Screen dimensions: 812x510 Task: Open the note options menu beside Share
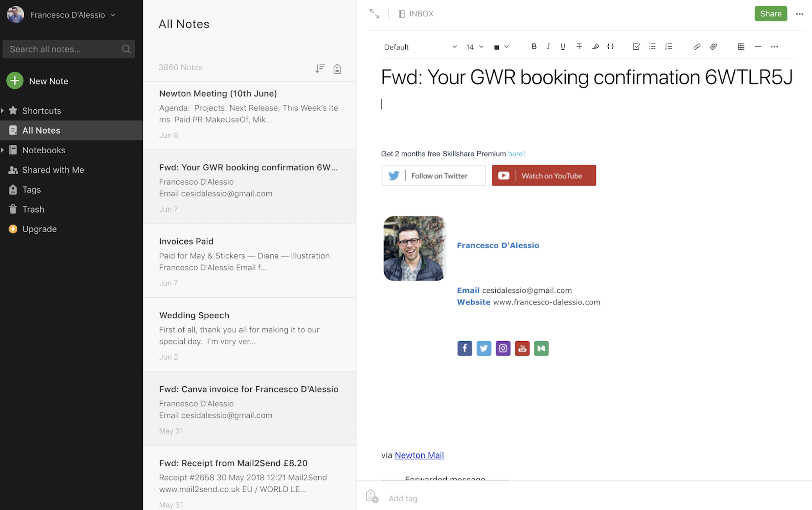click(800, 14)
